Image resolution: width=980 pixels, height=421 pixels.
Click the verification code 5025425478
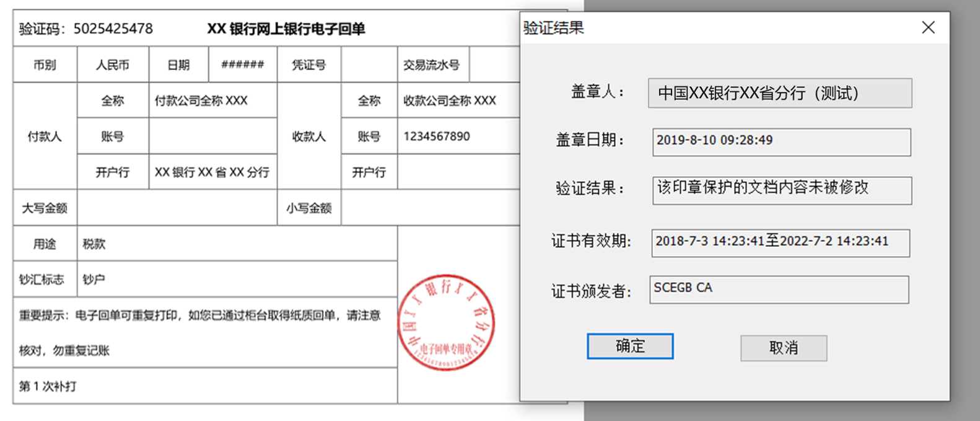pyautogui.click(x=113, y=29)
